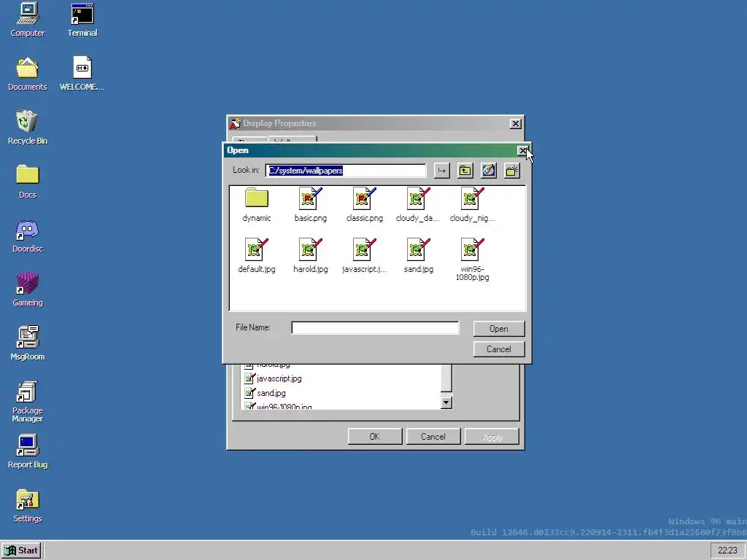Click the go-to-path arrow button
The image size is (747, 560).
point(441,171)
